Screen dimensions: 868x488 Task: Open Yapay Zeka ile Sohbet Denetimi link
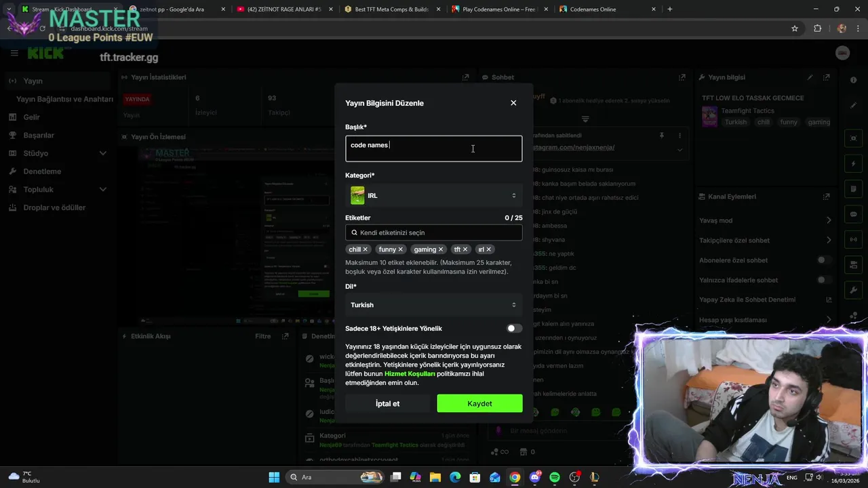766,300
